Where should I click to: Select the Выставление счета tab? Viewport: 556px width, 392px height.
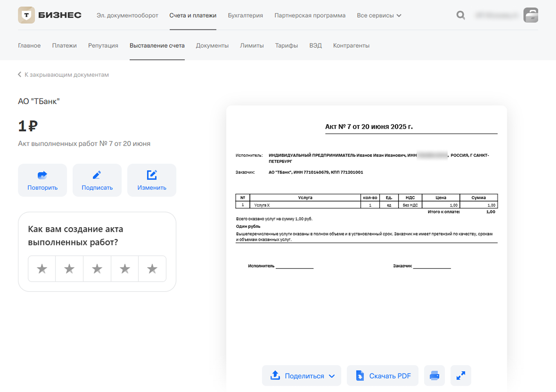click(x=157, y=46)
